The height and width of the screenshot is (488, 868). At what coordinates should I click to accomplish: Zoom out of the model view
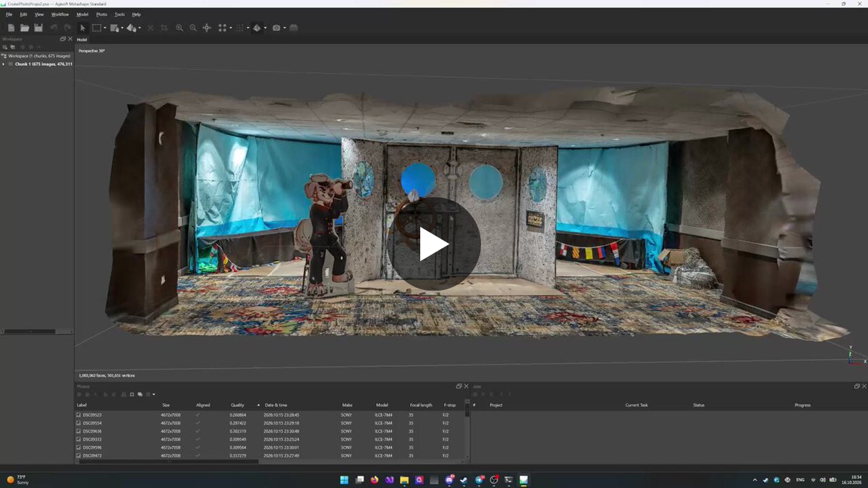pyautogui.click(x=193, y=27)
